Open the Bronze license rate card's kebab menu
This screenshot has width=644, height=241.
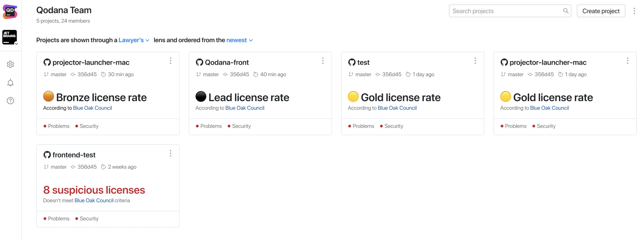(170, 61)
